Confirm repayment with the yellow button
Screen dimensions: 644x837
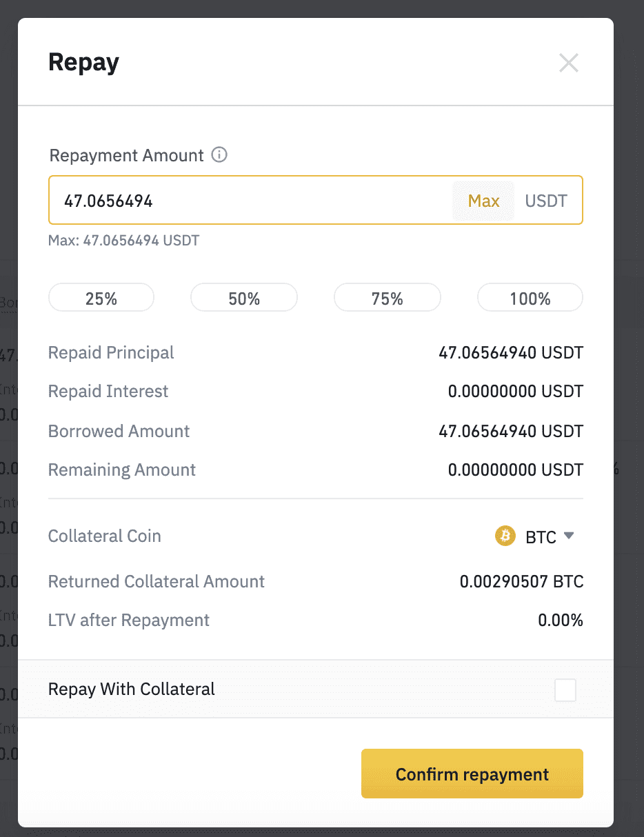click(472, 774)
